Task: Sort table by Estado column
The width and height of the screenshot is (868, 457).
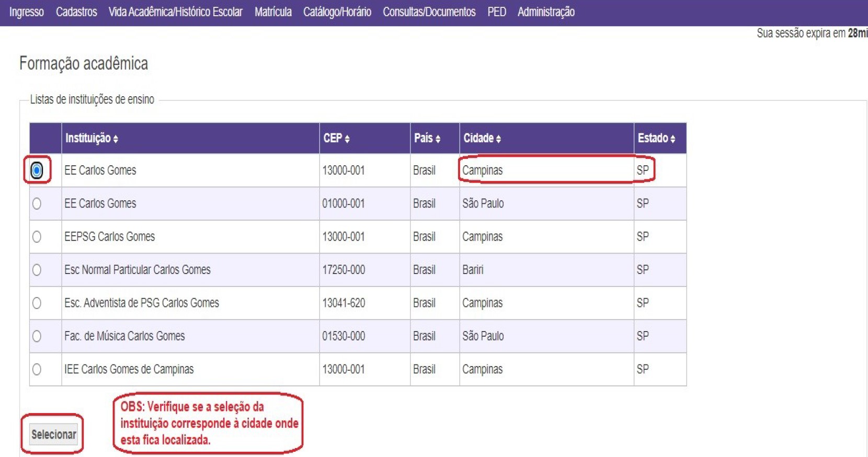Action: point(656,138)
